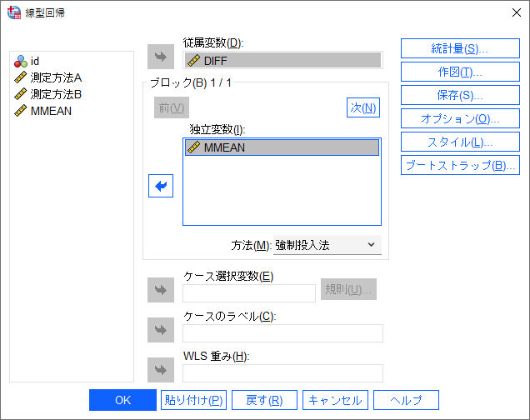Click the blue arrow to remove MMEAN
The height and width of the screenshot is (420, 530).
click(160, 187)
